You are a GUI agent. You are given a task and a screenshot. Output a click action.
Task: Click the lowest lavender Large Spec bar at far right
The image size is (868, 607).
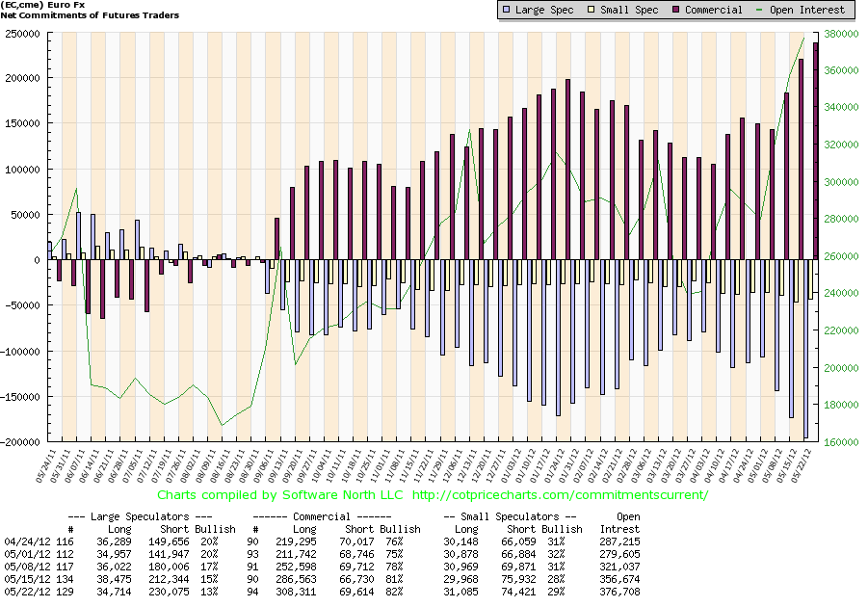(x=806, y=349)
